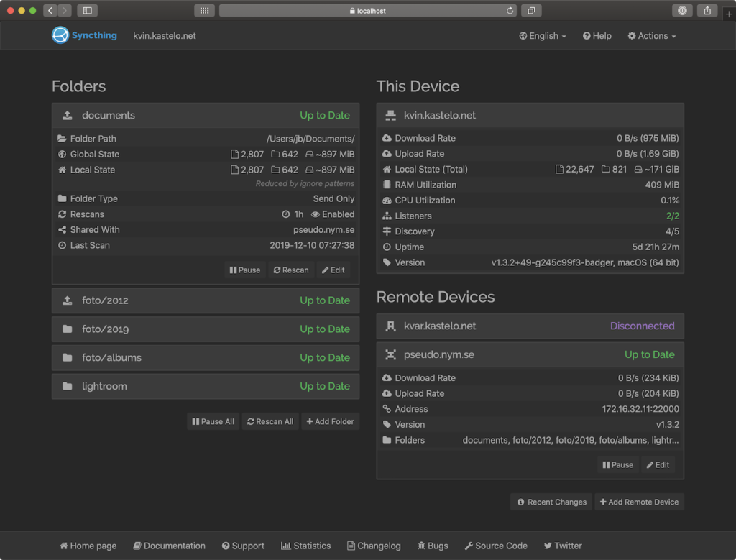This screenshot has height=560, width=736.
Task: Open the Help menu item
Action: [x=597, y=36]
